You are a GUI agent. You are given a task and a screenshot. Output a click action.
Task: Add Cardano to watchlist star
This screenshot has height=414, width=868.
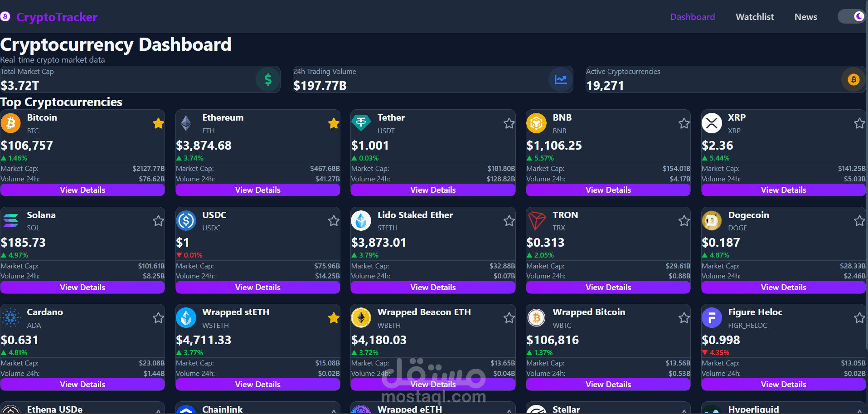pos(158,318)
